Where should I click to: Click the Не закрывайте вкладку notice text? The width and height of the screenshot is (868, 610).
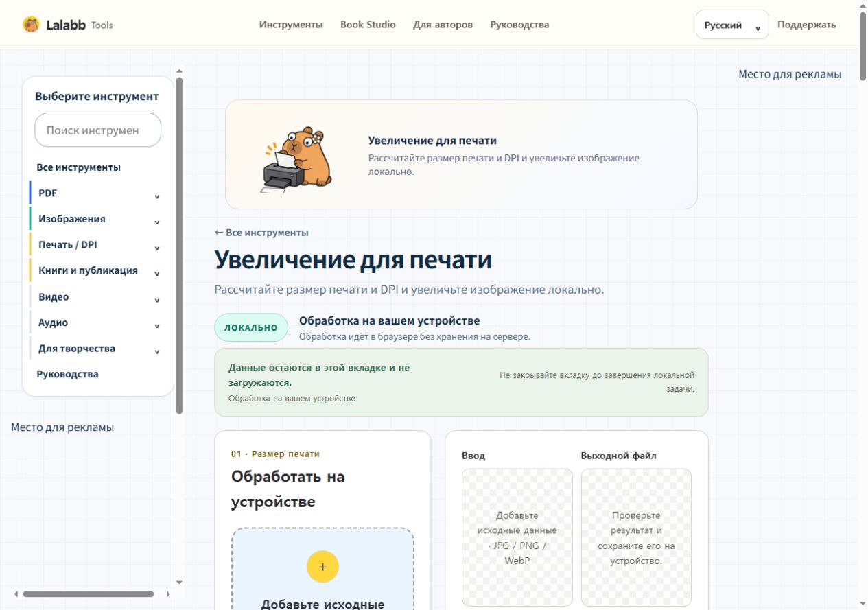point(597,382)
